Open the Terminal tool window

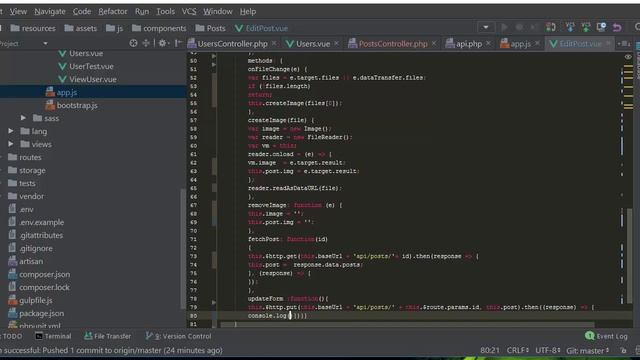[x=53, y=336]
